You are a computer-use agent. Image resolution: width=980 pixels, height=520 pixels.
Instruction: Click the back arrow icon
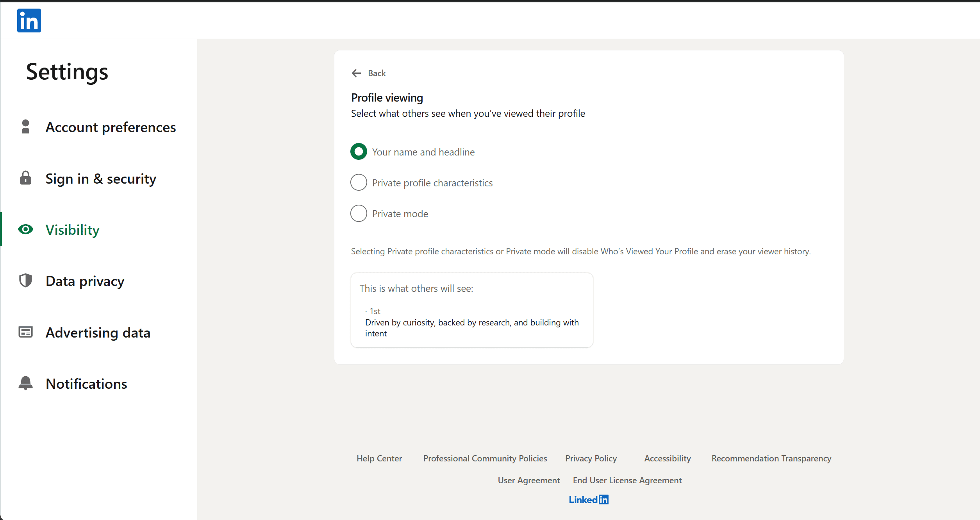click(x=356, y=73)
